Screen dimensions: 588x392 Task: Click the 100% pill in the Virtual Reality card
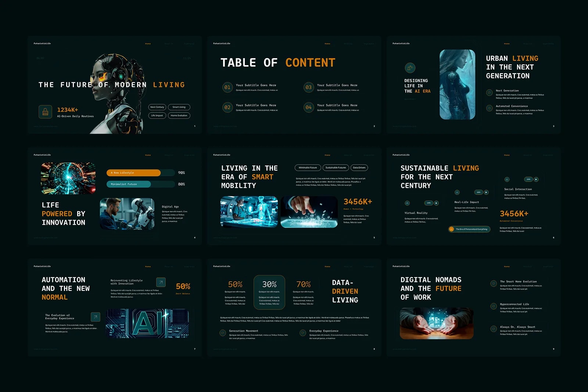point(429,203)
